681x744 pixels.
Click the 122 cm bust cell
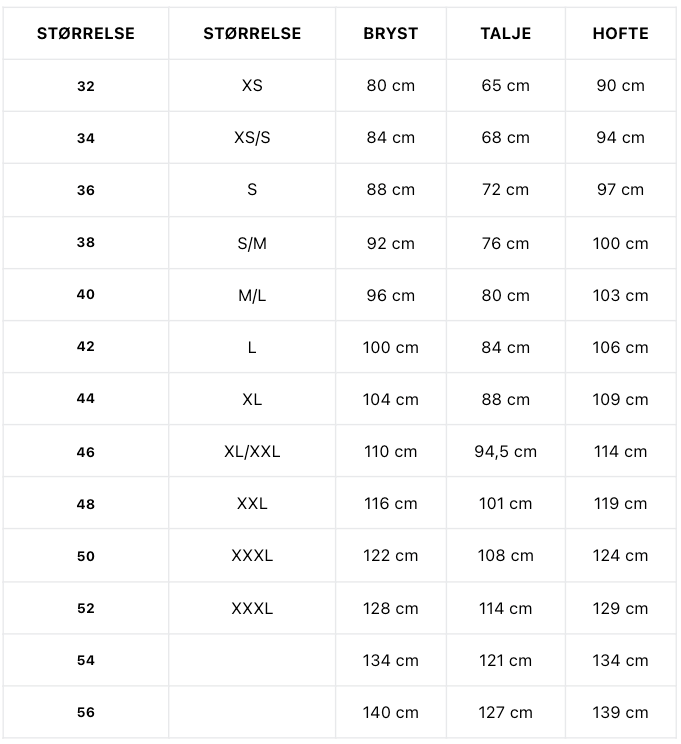click(391, 555)
